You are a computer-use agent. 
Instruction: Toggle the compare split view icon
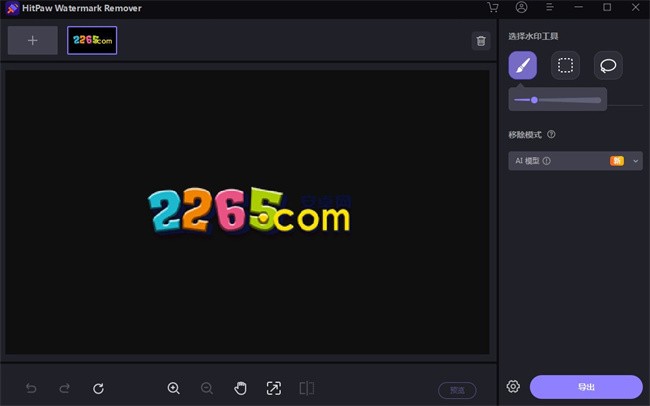coord(307,388)
